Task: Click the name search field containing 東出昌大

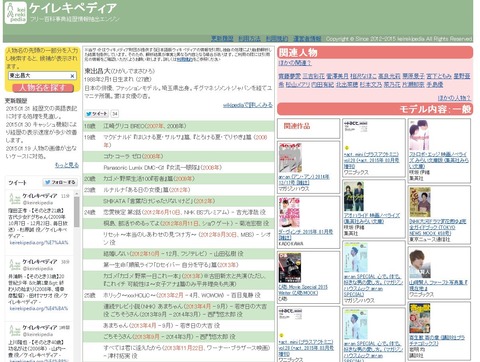Action: click(x=42, y=76)
